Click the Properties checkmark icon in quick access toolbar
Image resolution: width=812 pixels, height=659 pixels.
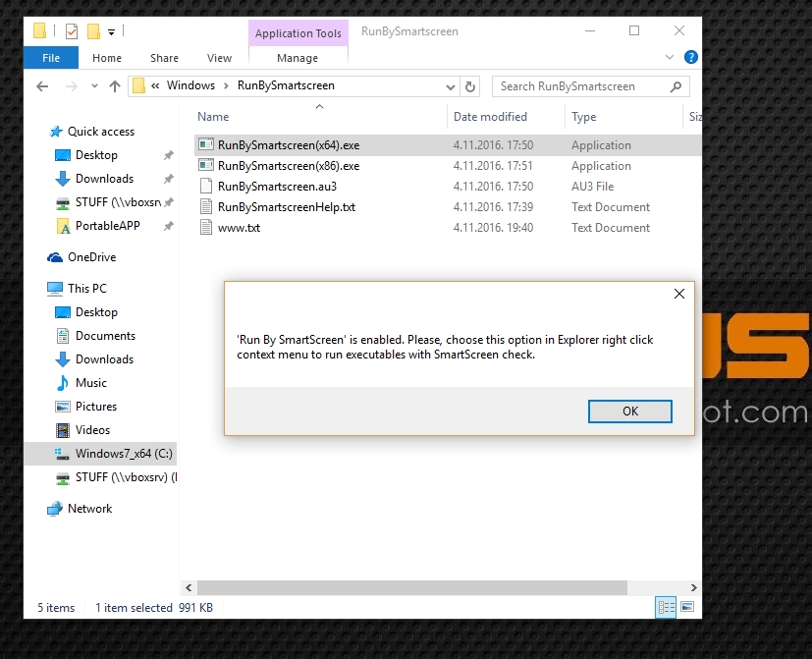(72, 31)
